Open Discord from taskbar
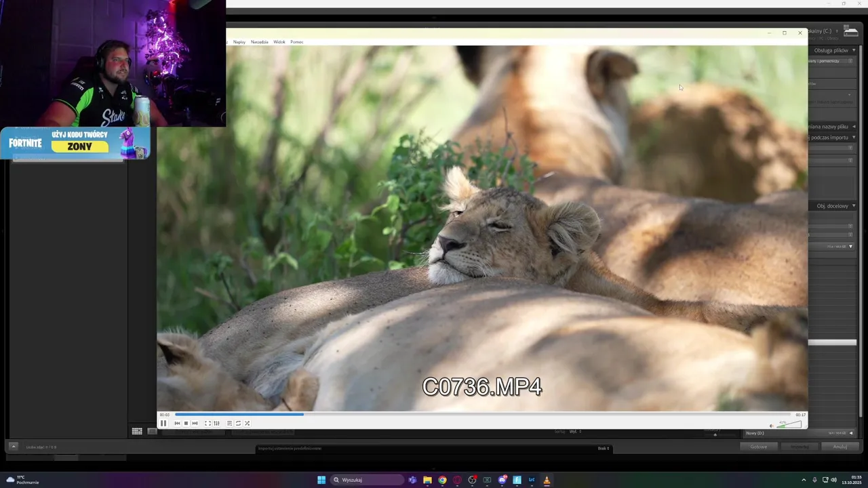Image resolution: width=868 pixels, height=488 pixels. pyautogui.click(x=502, y=480)
